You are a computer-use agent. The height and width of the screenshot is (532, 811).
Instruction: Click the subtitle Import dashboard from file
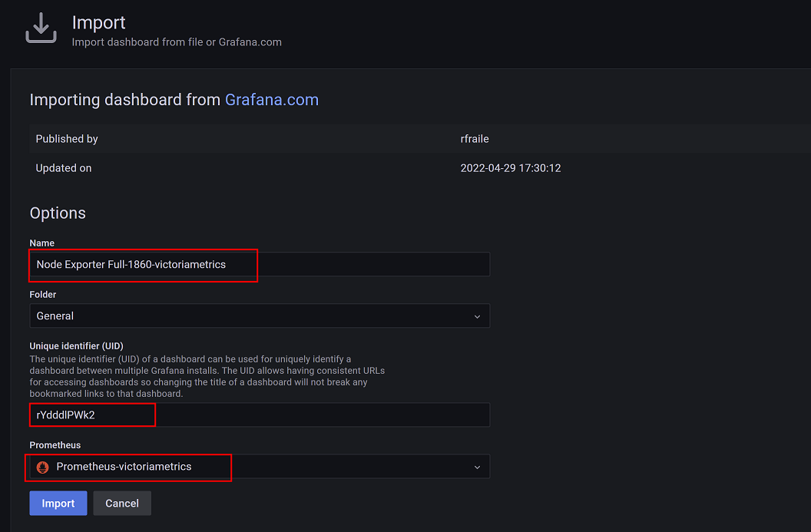pyautogui.click(x=177, y=42)
